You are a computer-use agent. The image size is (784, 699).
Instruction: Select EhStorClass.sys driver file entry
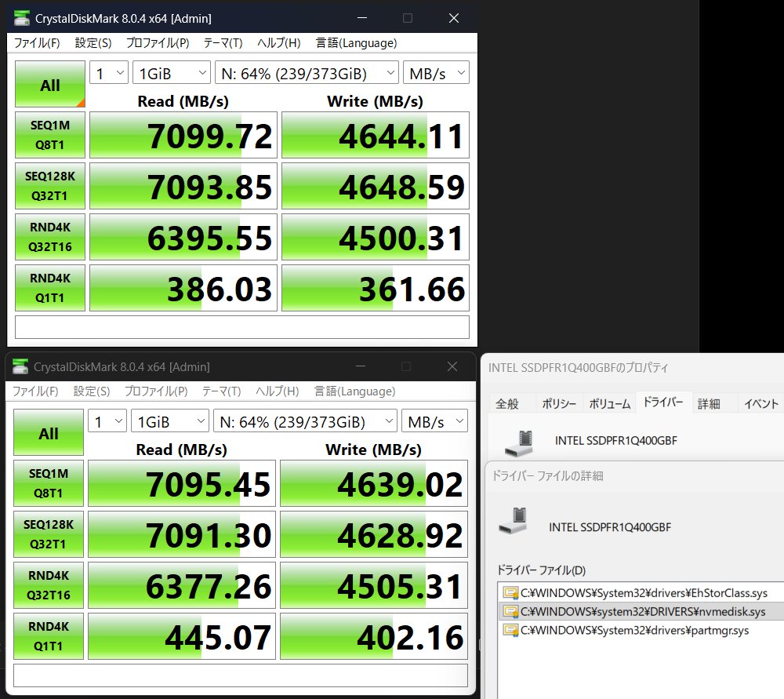[x=641, y=593]
